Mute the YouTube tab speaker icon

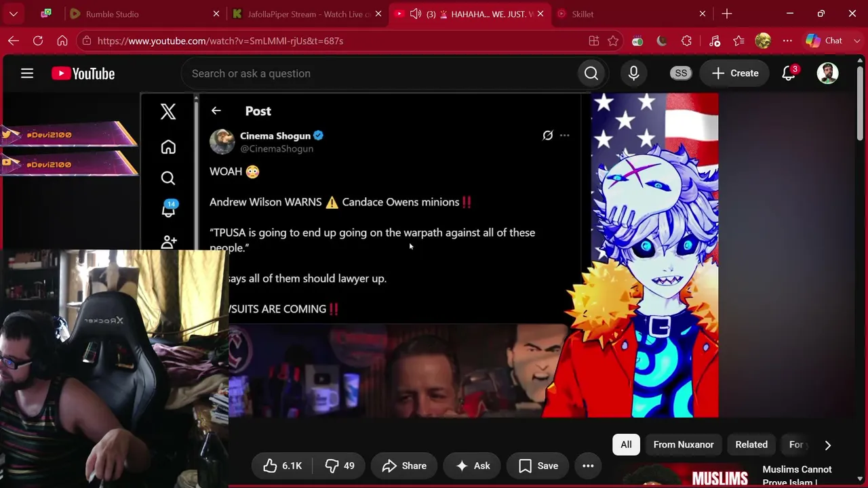pos(416,14)
